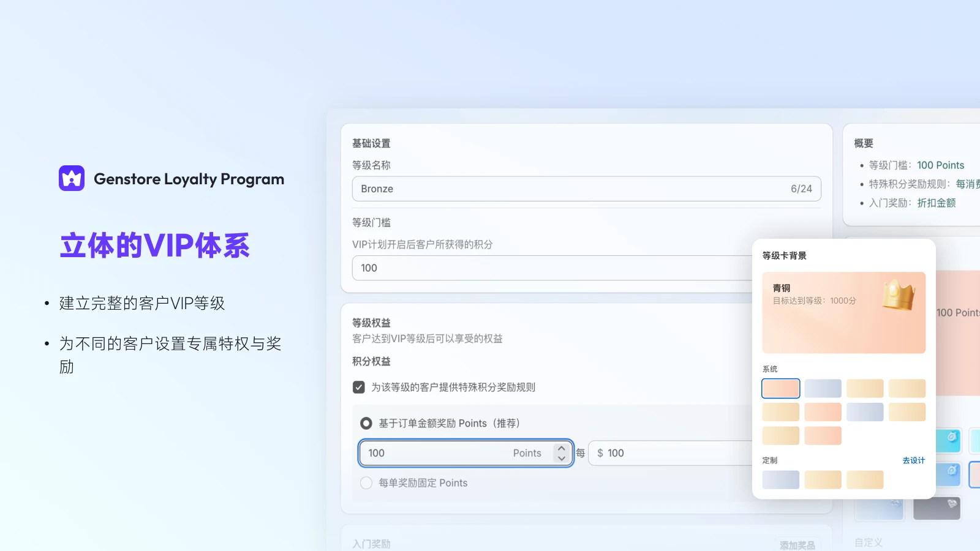This screenshot has height=551, width=980.
Task: Pick the blue-gray swatch under 定制
Action: tap(780, 479)
